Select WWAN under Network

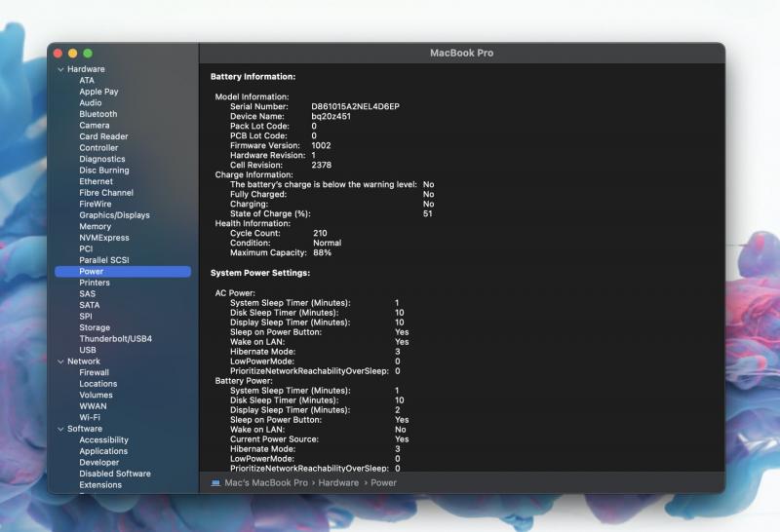[x=93, y=406]
